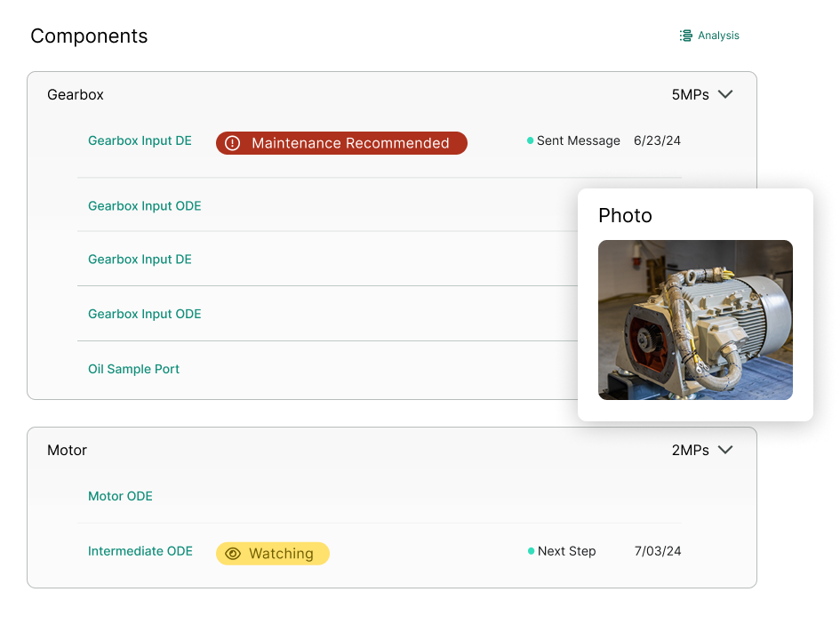Screen dimensions: 840x624
Task: Click the Maintenance Recommended badge
Action: pos(342,143)
